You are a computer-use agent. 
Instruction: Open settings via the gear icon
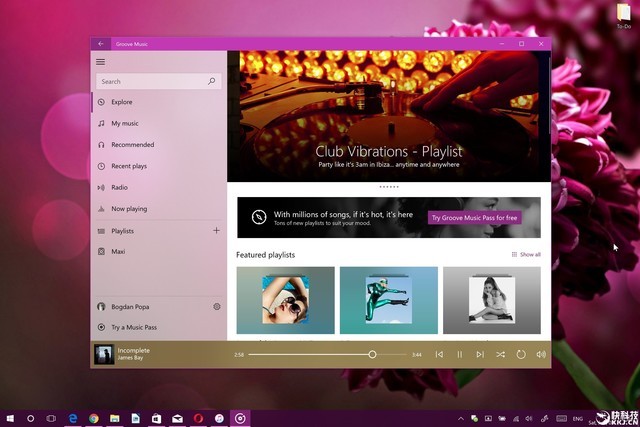coord(217,307)
